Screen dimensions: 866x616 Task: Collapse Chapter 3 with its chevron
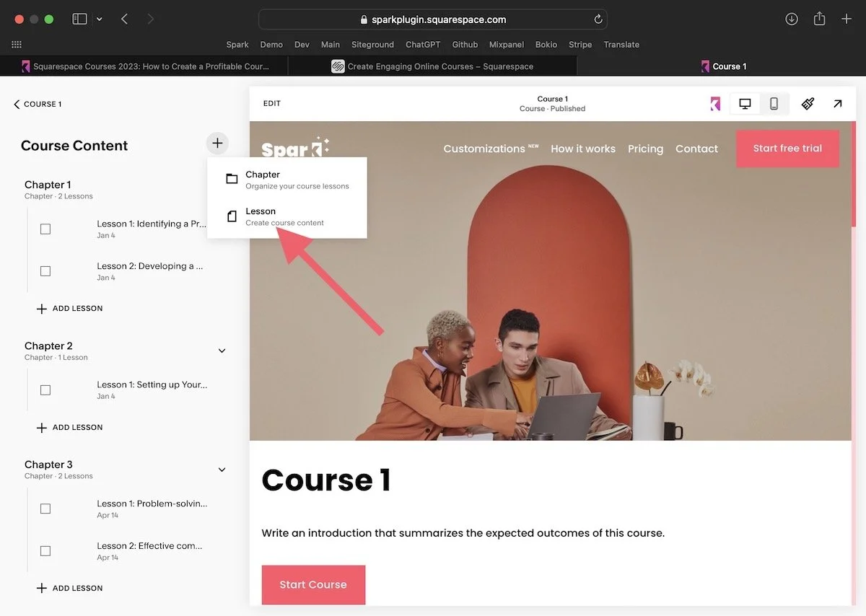(x=222, y=469)
